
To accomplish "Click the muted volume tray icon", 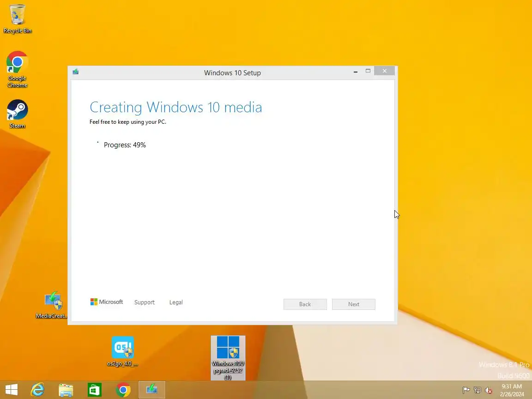I will click(x=489, y=390).
